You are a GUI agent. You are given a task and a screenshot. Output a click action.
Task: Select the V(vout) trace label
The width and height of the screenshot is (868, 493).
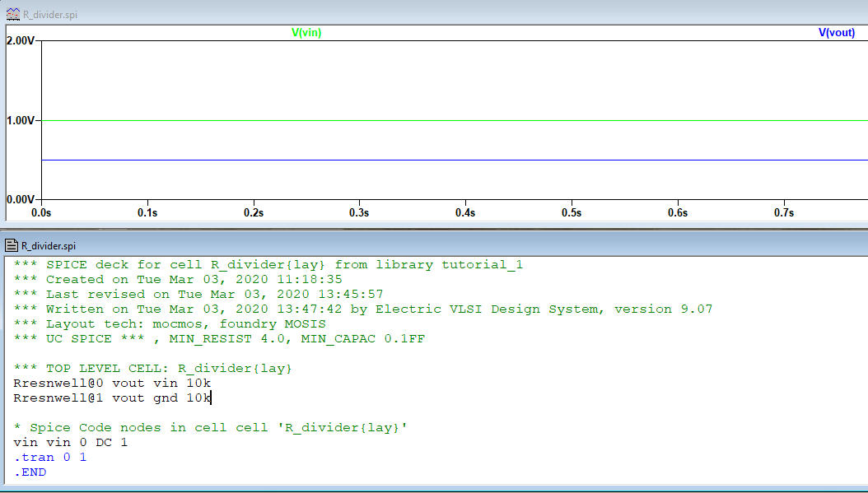pyautogui.click(x=836, y=32)
